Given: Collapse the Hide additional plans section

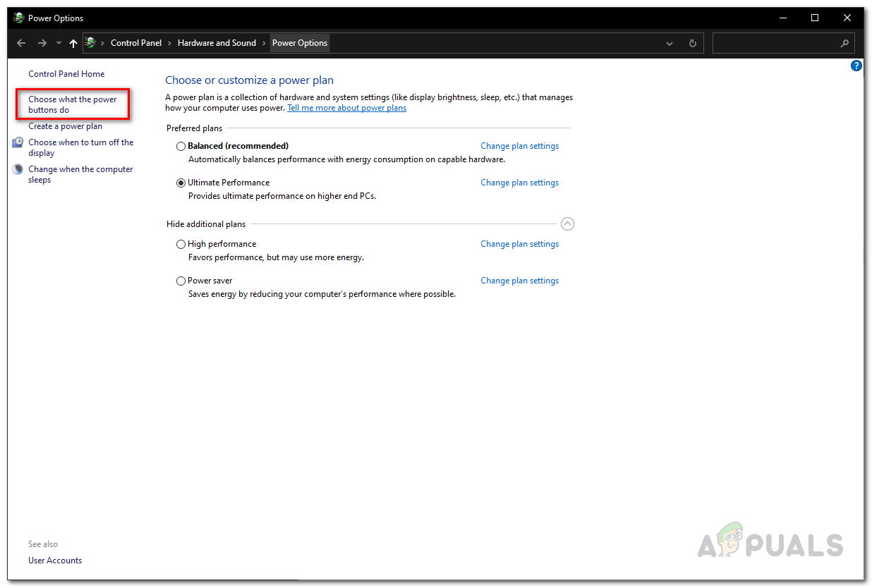Looking at the screenshot, I should (x=567, y=224).
